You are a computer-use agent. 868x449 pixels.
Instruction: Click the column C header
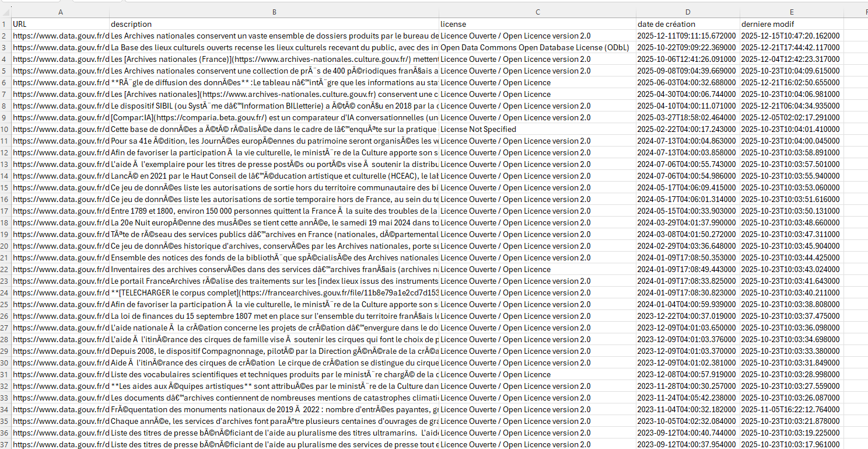click(x=537, y=12)
